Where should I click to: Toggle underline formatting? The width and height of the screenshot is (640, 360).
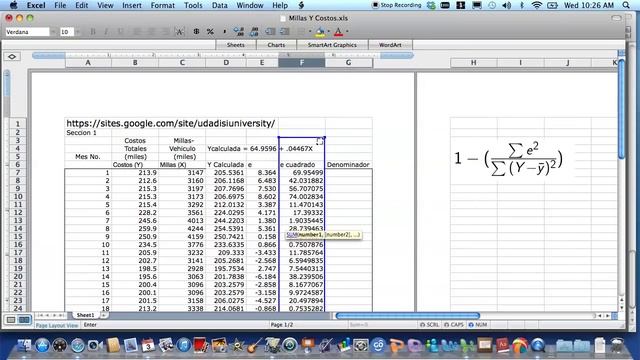[120, 31]
